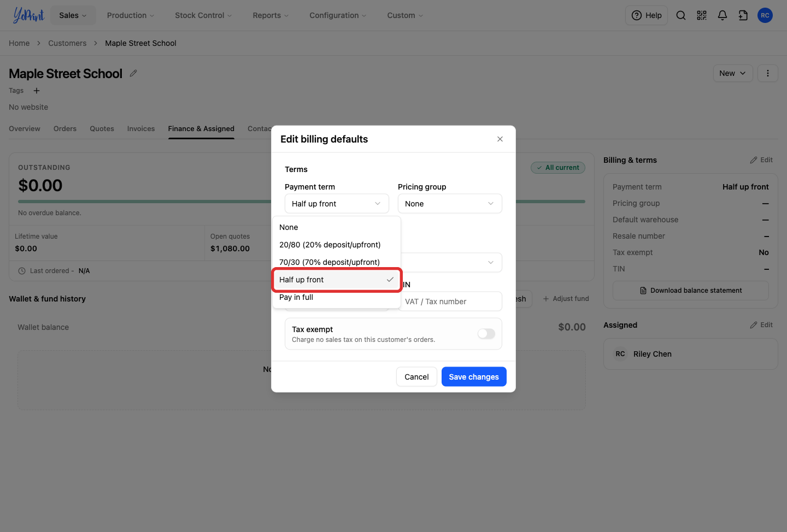Click Save changes

pos(474,377)
